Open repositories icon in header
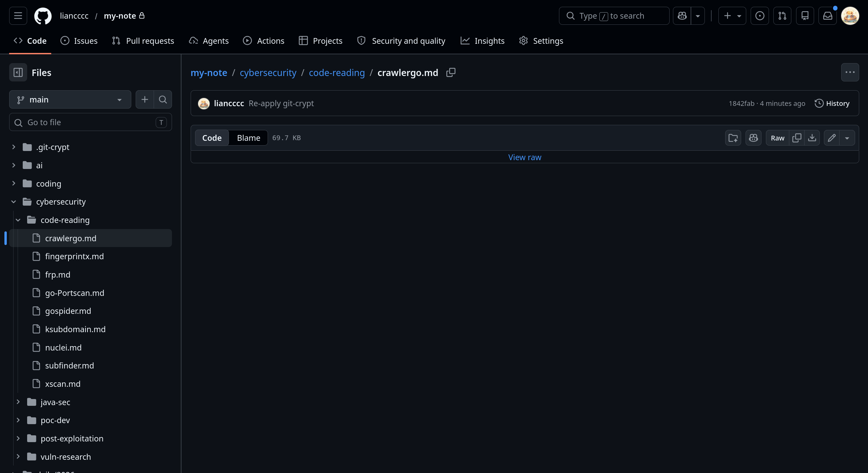Viewport: 868px width, 473px height. [x=805, y=16]
